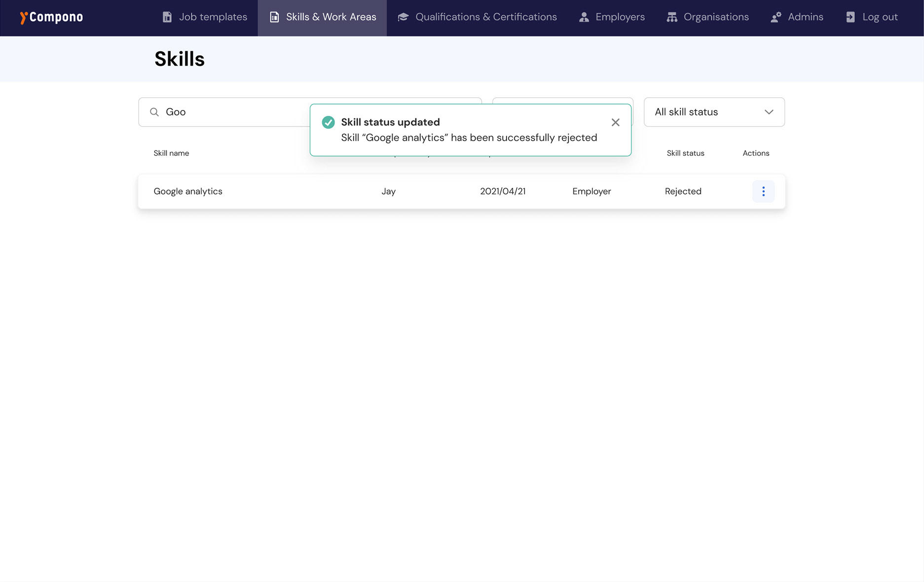Go to the Employers tab
The image size is (924, 582).
coord(612,17)
